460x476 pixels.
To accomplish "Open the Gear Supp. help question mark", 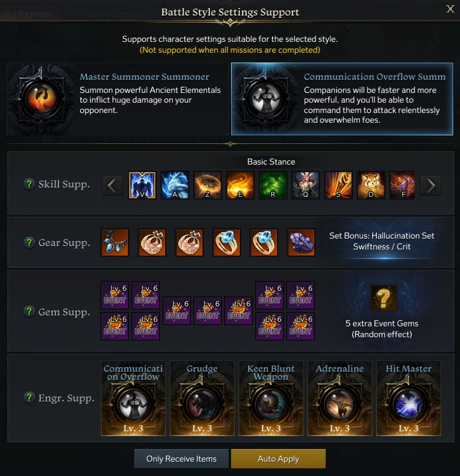I will [29, 242].
